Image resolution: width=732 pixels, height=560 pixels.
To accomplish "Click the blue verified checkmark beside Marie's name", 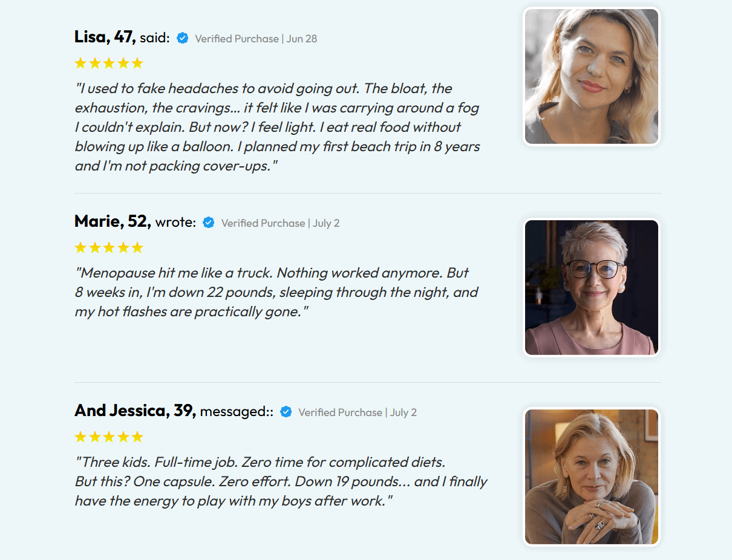I will point(209,223).
